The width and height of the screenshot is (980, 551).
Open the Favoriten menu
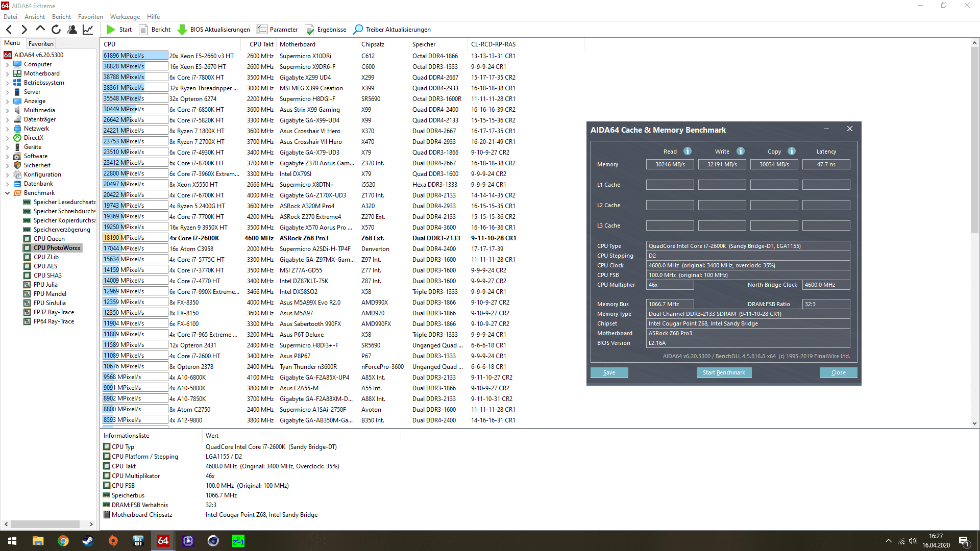(90, 17)
